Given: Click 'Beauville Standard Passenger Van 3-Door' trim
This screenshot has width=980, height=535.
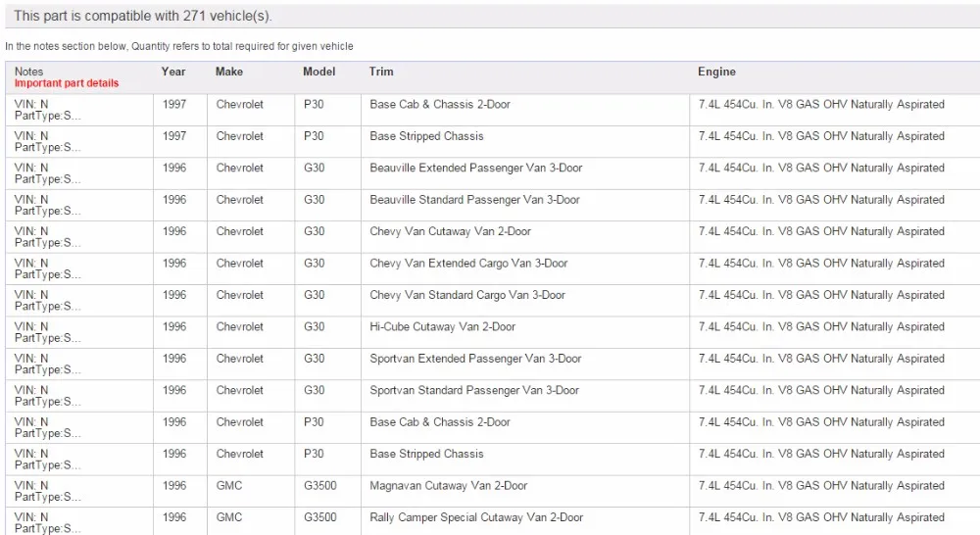Looking at the screenshot, I should [x=474, y=200].
